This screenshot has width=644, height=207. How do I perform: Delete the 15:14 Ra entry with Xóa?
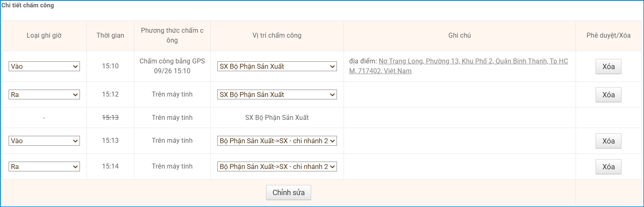point(608,167)
